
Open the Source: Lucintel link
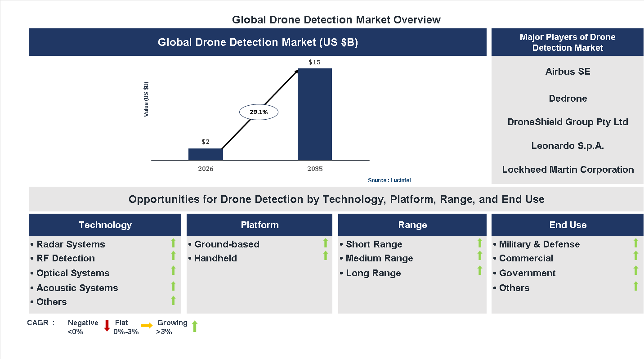(389, 180)
